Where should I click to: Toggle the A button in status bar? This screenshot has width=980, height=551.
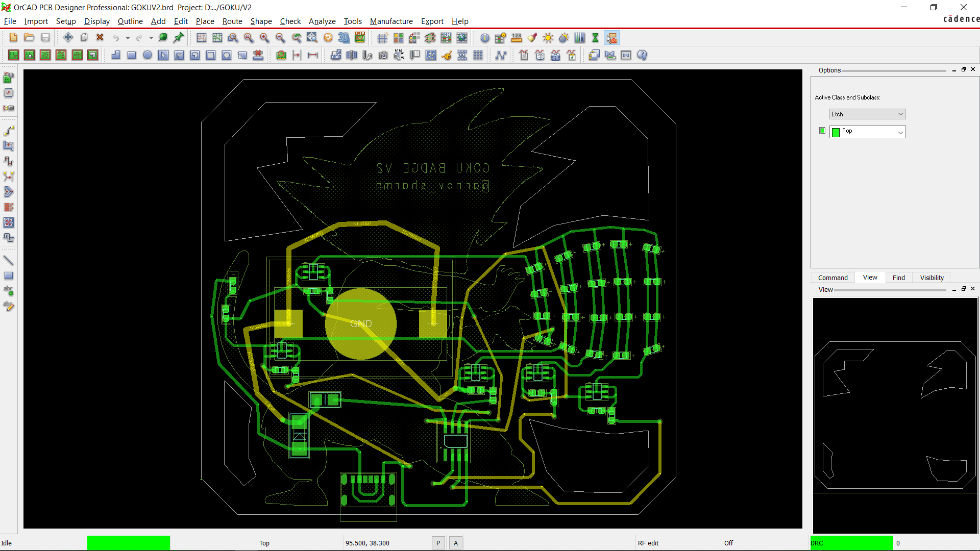click(456, 543)
